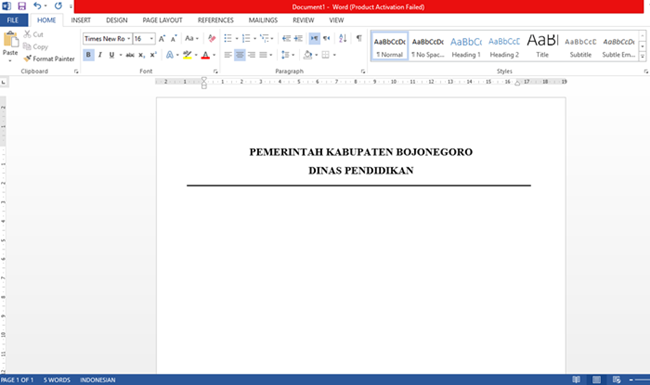Toggle subscript formatting
650x385 pixels.
pos(141,55)
